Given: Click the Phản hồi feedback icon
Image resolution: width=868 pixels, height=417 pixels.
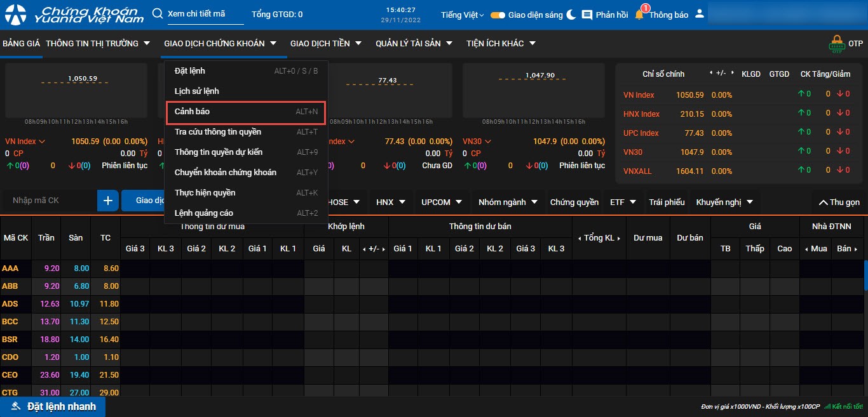Looking at the screenshot, I should 587,15.
